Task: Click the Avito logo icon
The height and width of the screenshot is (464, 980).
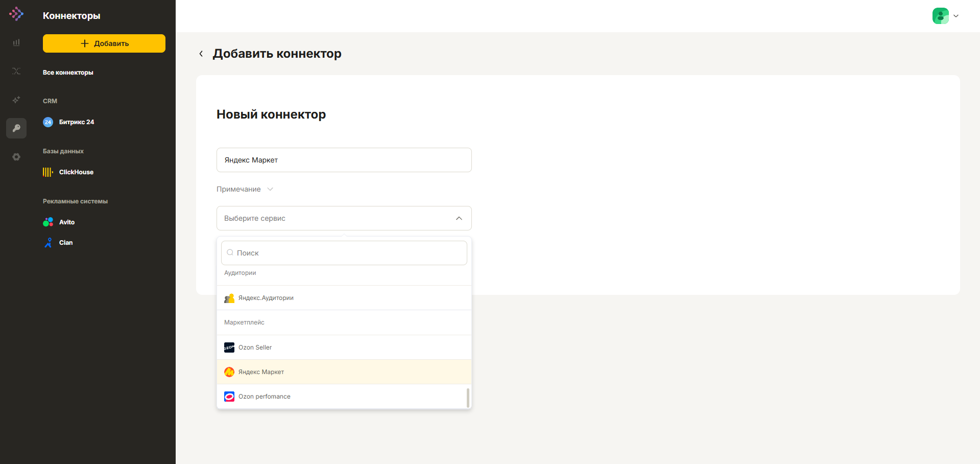Action: [x=48, y=222]
